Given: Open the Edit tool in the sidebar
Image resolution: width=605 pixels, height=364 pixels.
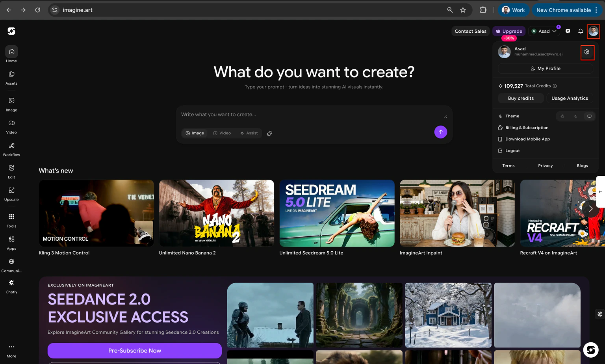Looking at the screenshot, I should click(11, 172).
